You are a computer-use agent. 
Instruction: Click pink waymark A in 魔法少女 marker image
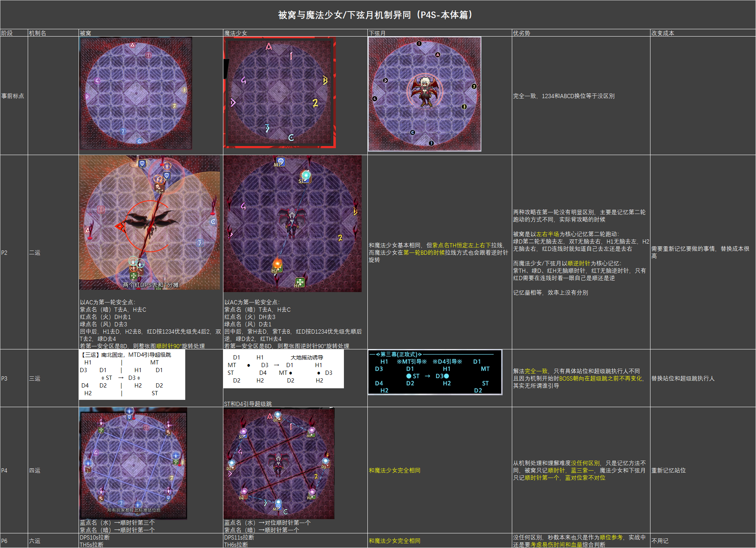pos(268,47)
